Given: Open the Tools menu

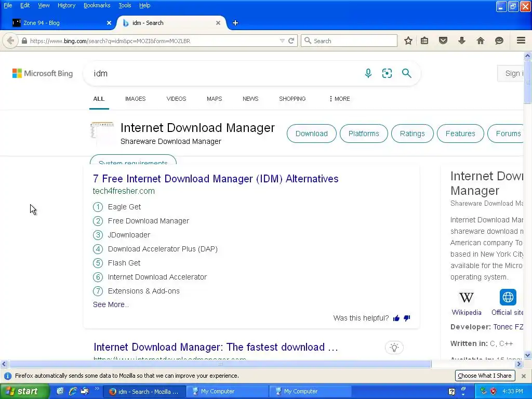Looking at the screenshot, I should tap(125, 5).
